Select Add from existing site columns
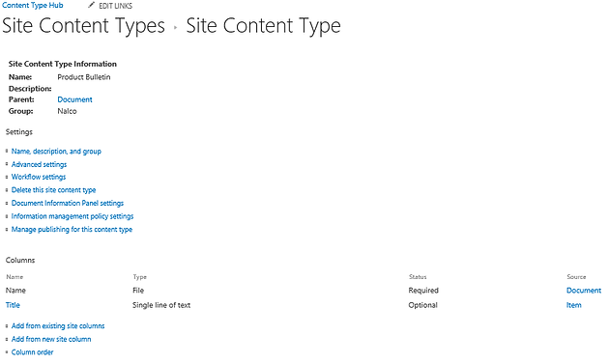This screenshot has width=609, height=364. coord(58,326)
